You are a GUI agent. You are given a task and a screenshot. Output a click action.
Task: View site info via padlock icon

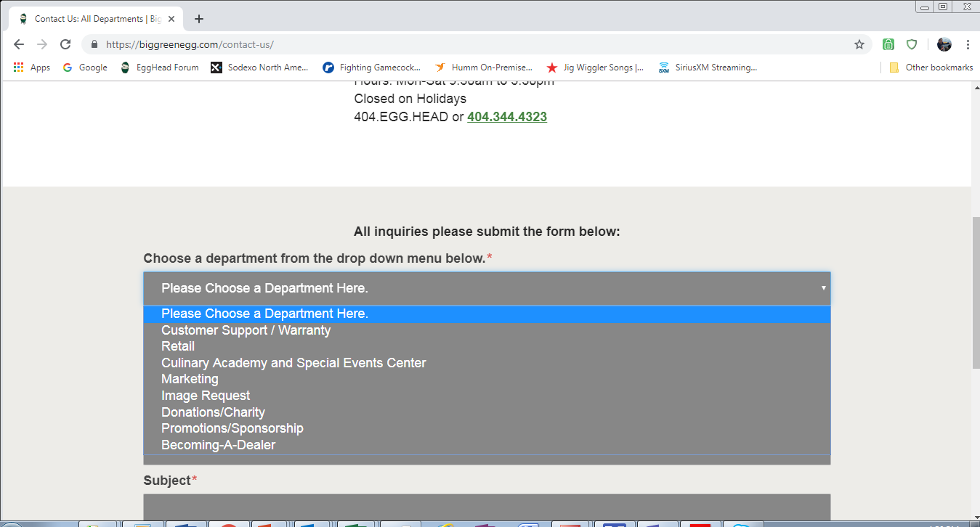click(94, 44)
